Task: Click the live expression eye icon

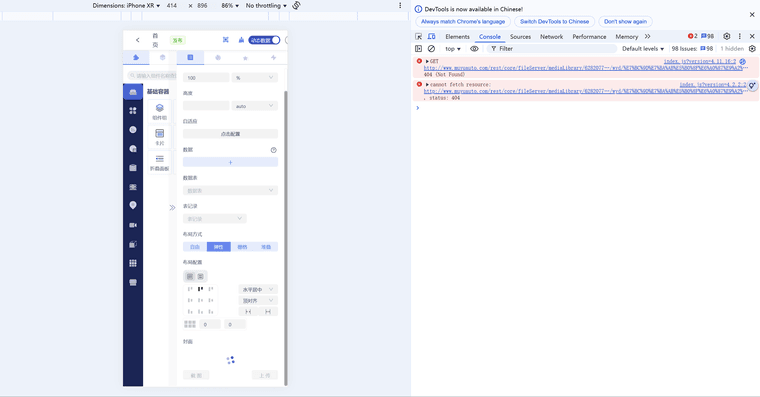Action: coord(474,48)
